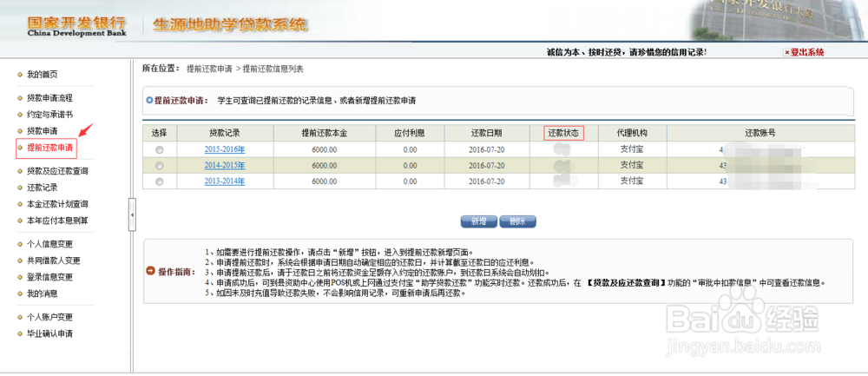
Task: Open 贷款申请流程 menu item
Action: (x=49, y=98)
